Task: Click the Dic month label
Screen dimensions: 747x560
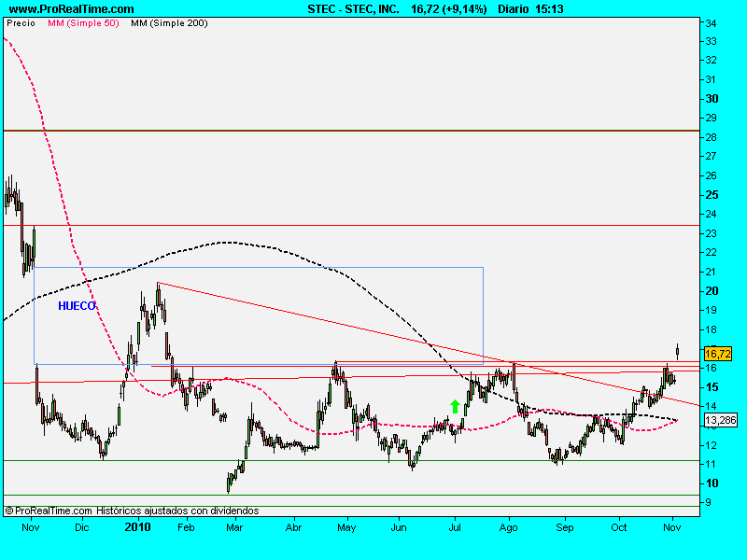Action: coord(82,527)
